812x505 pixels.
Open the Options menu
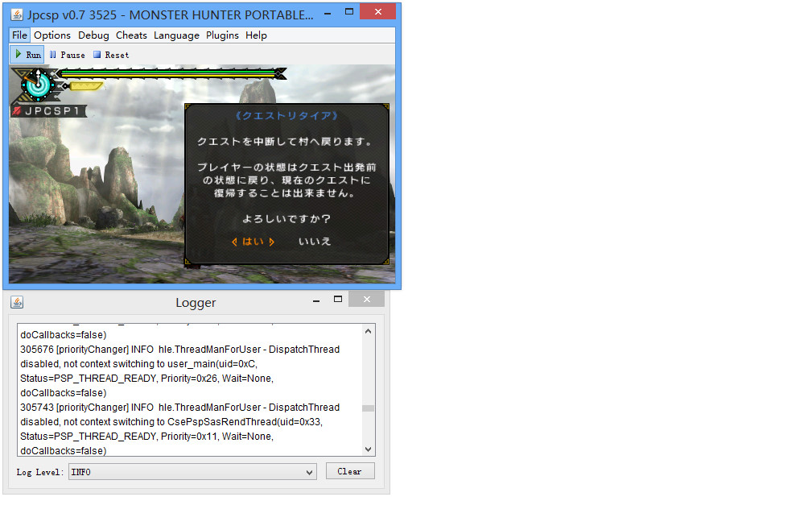pyautogui.click(x=52, y=35)
